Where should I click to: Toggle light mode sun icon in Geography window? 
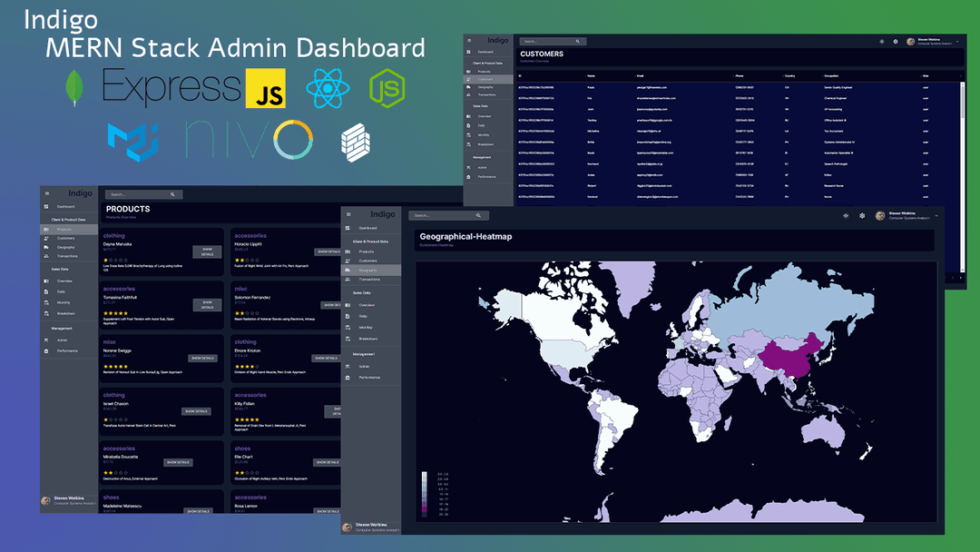[x=846, y=216]
